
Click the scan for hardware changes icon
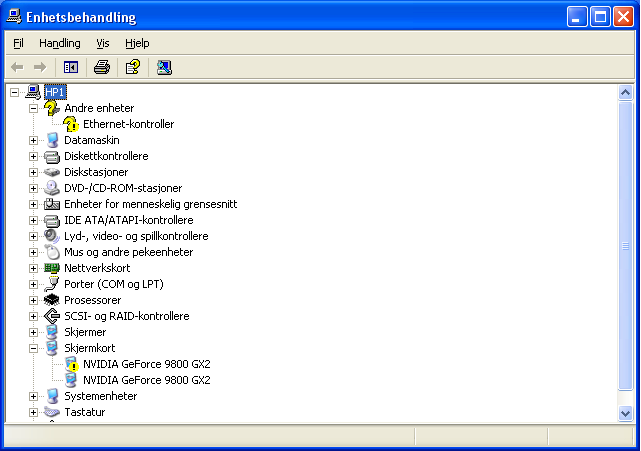click(164, 67)
